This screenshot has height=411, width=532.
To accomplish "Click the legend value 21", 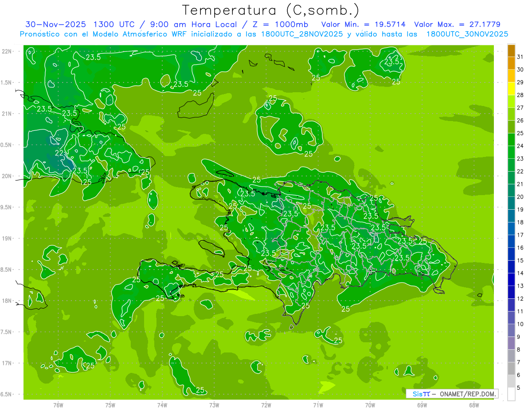I will click(x=520, y=184).
